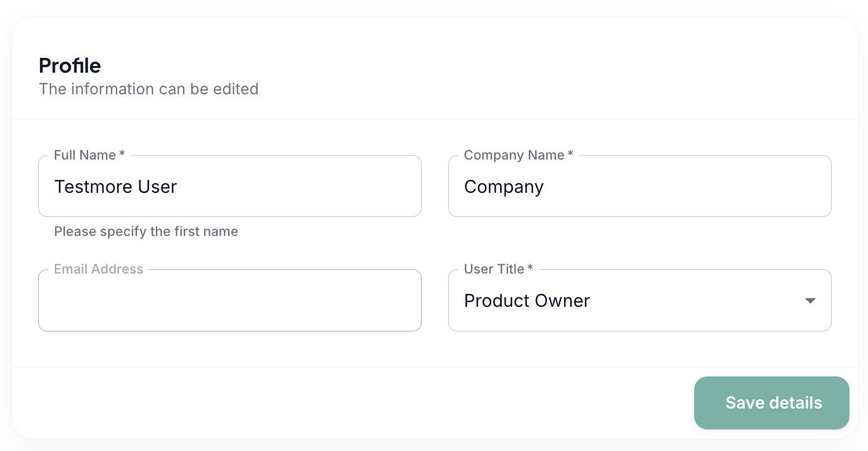Open the User Title dropdown arrow
Screen dimensions: 868x451
pos(810,301)
